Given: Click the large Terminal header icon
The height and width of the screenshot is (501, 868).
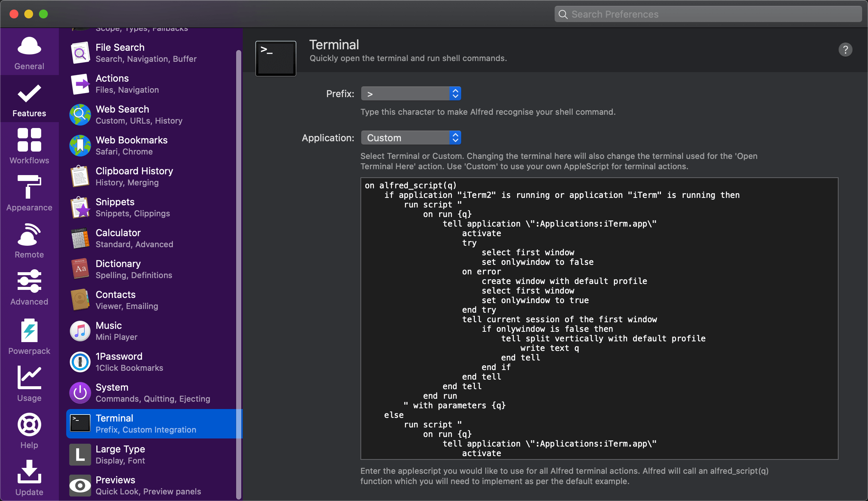Looking at the screenshot, I should tap(276, 58).
